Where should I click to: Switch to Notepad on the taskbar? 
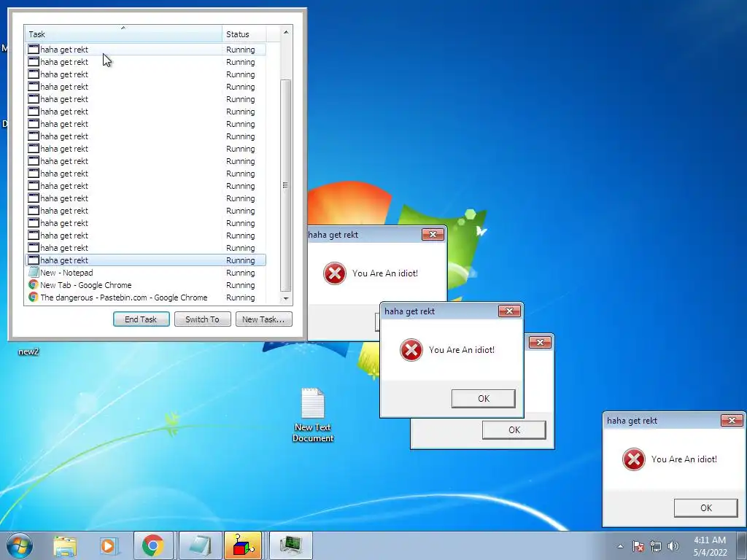pos(200,545)
